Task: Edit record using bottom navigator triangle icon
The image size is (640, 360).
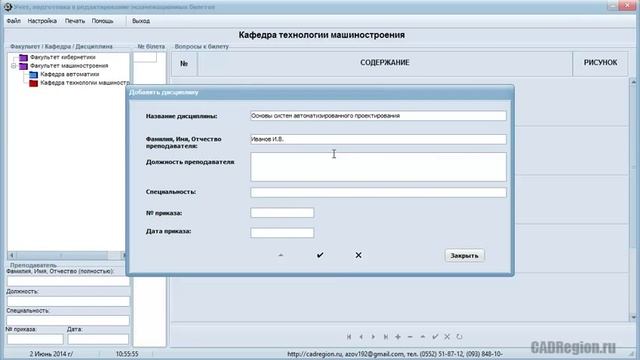Action: pos(423,337)
